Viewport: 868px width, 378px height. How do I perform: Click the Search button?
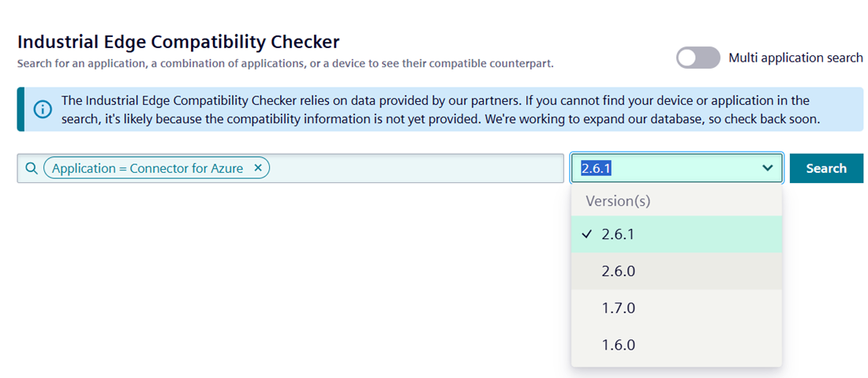(x=826, y=168)
